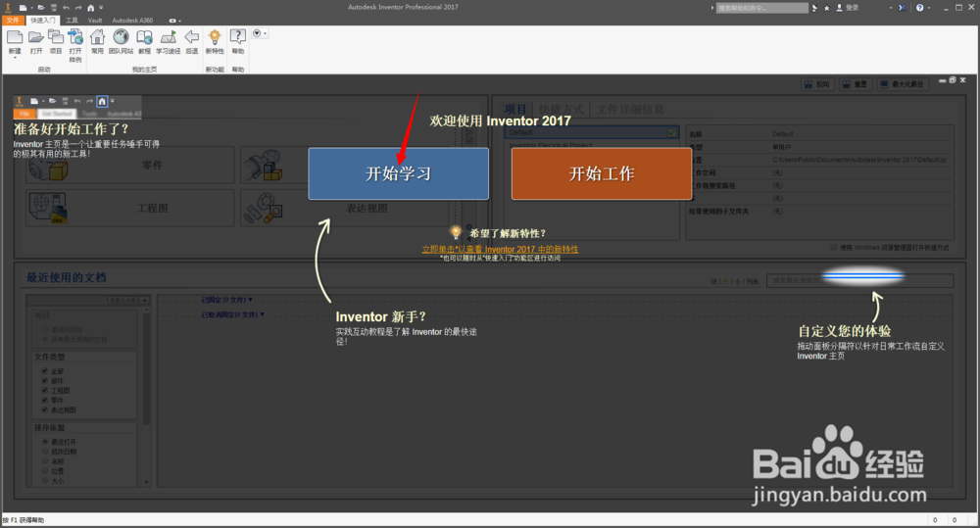Select the 名称 sort radio button
Viewport: 980px width, 528px height.
(45, 461)
